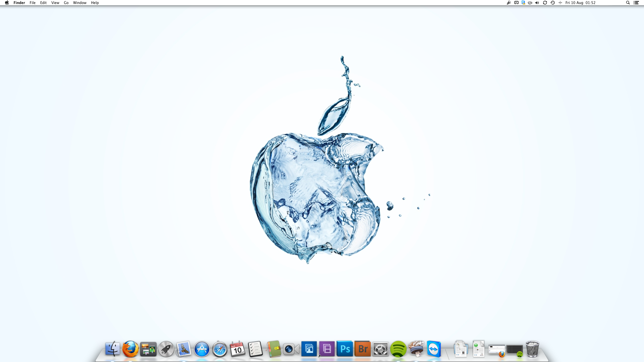Launch Safari compass icon
Screen dimensions: 644x362
(x=220, y=349)
